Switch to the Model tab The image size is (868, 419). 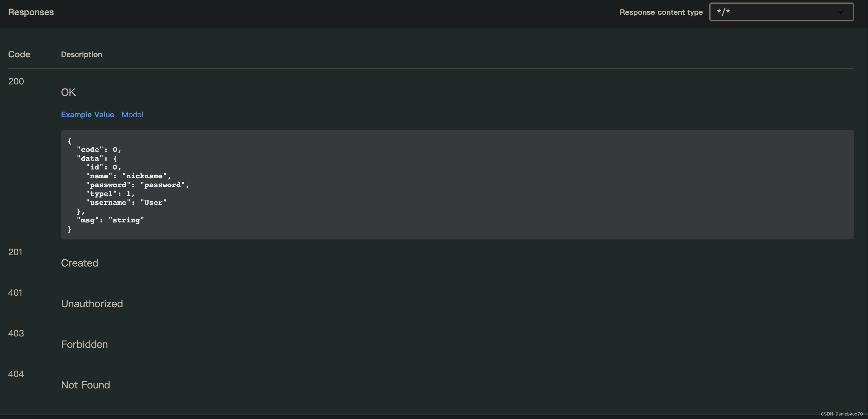pos(132,115)
